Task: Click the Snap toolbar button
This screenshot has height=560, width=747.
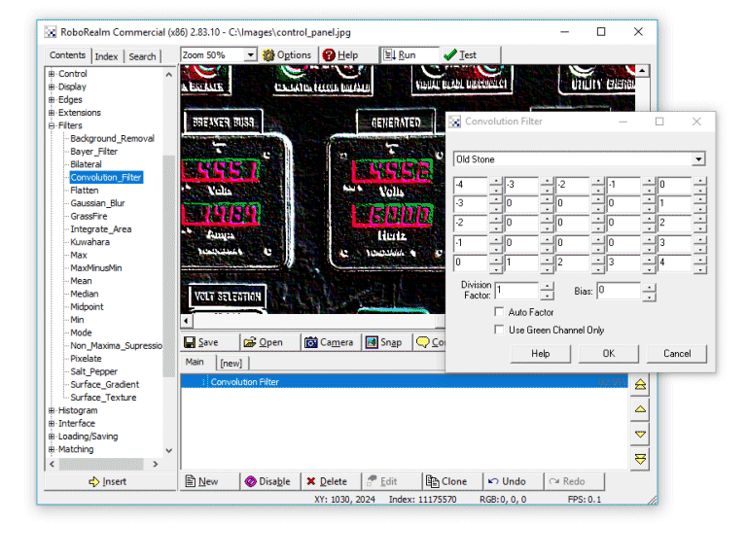Action: point(384,342)
